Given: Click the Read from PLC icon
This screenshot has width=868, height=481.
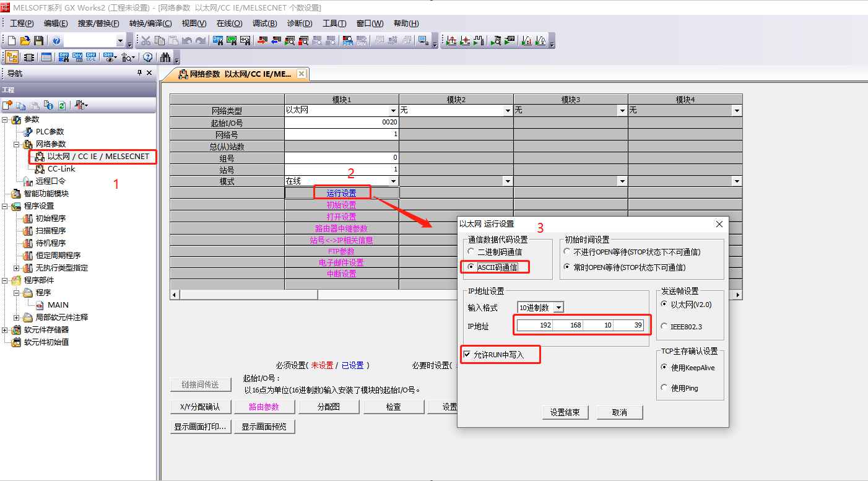Looking at the screenshot, I should point(275,41).
